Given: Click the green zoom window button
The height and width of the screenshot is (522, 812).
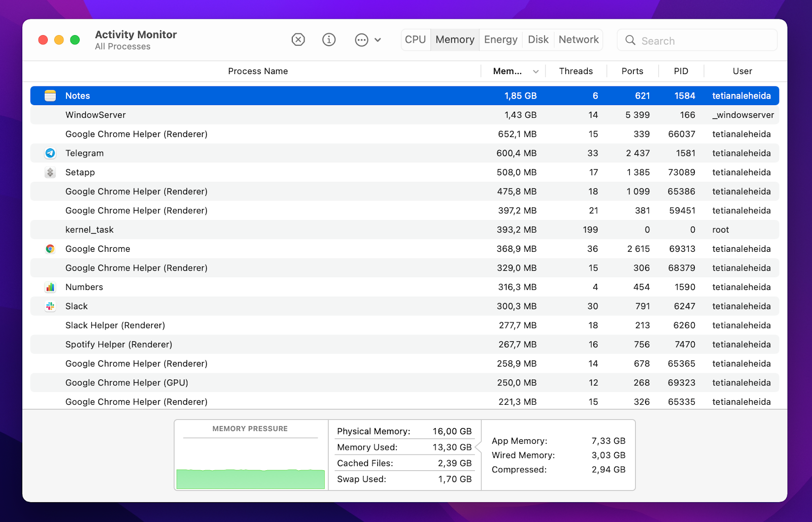Looking at the screenshot, I should tap(75, 40).
